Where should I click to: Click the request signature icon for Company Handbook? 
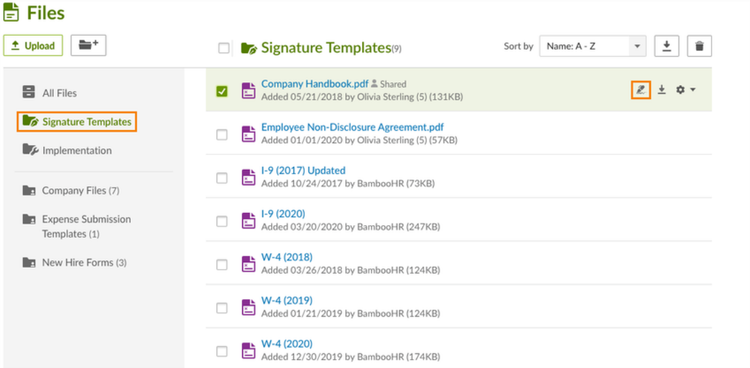(x=640, y=90)
